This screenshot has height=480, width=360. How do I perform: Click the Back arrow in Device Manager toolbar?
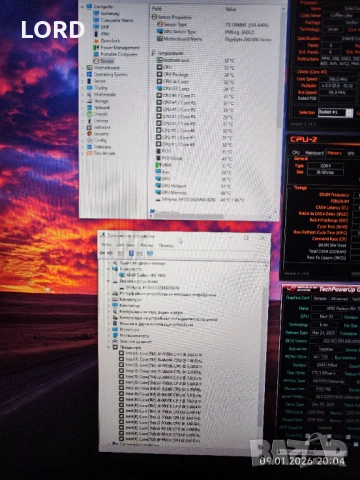click(x=103, y=253)
